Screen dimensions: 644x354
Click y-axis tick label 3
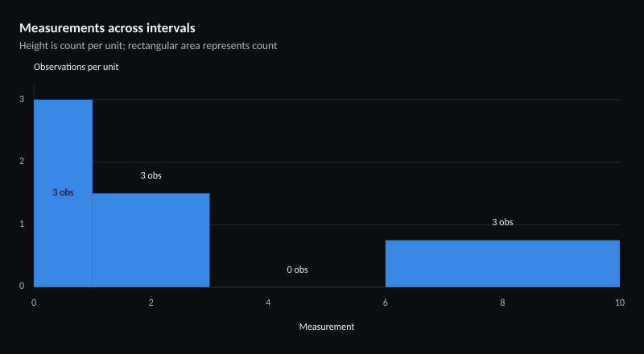(x=22, y=100)
